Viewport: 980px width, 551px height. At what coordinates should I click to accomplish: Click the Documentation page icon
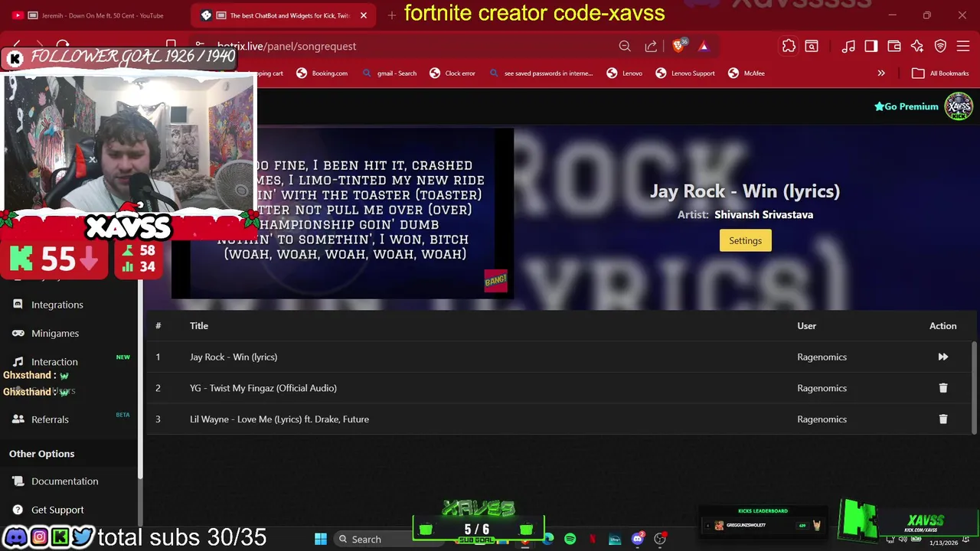(x=18, y=481)
